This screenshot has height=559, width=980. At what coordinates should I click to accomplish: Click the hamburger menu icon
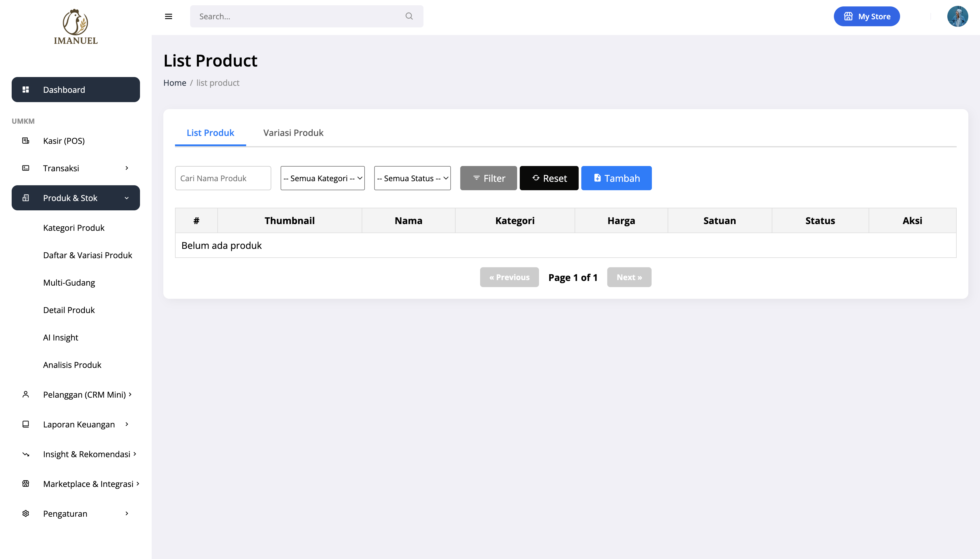(x=168, y=17)
